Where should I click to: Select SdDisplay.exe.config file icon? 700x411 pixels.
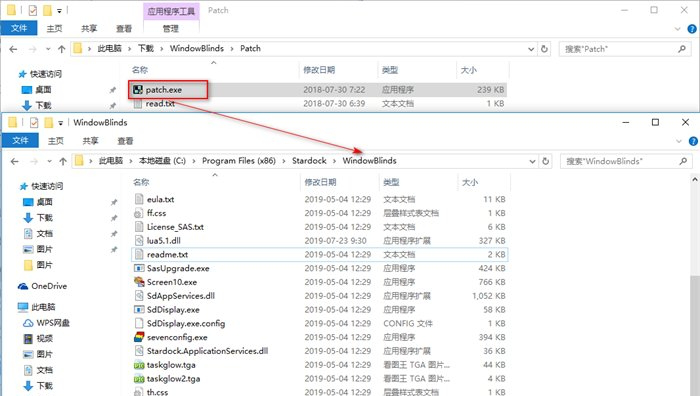(139, 324)
